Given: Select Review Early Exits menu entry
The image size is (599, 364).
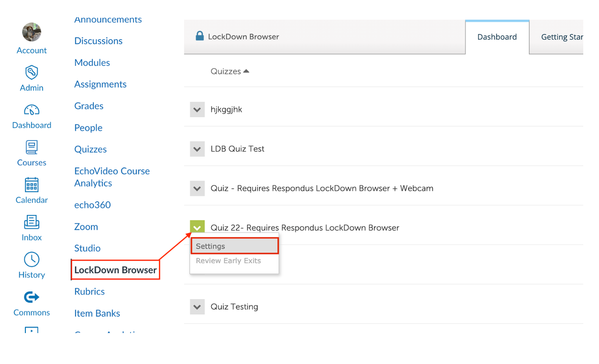Looking at the screenshot, I should pos(228,261).
